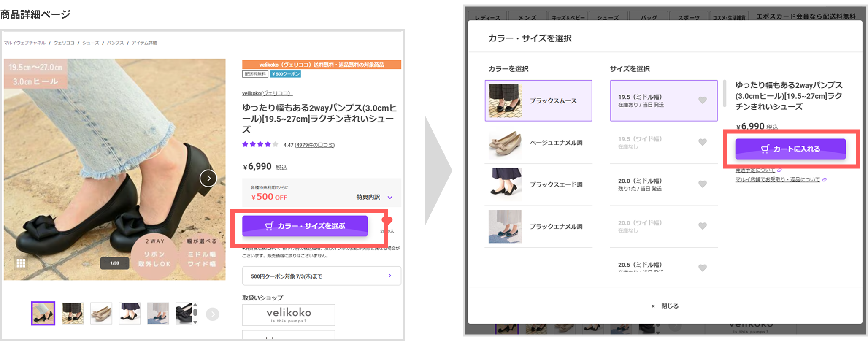Favorite the 20.0 (ミドル幅) size

point(702,184)
